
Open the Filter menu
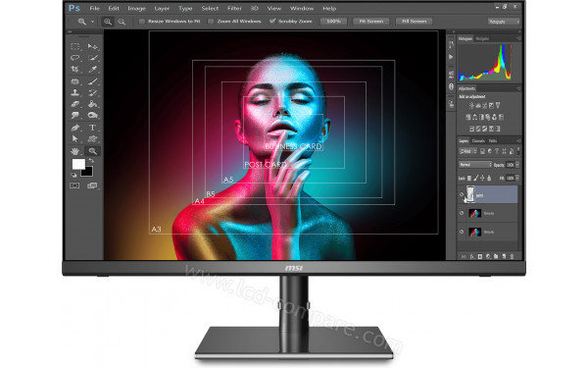pyautogui.click(x=234, y=8)
